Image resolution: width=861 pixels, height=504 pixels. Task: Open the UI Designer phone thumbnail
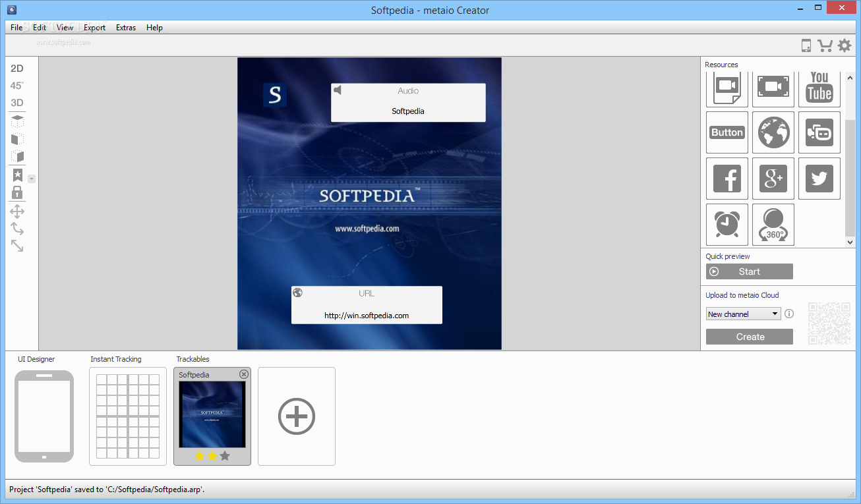point(44,416)
